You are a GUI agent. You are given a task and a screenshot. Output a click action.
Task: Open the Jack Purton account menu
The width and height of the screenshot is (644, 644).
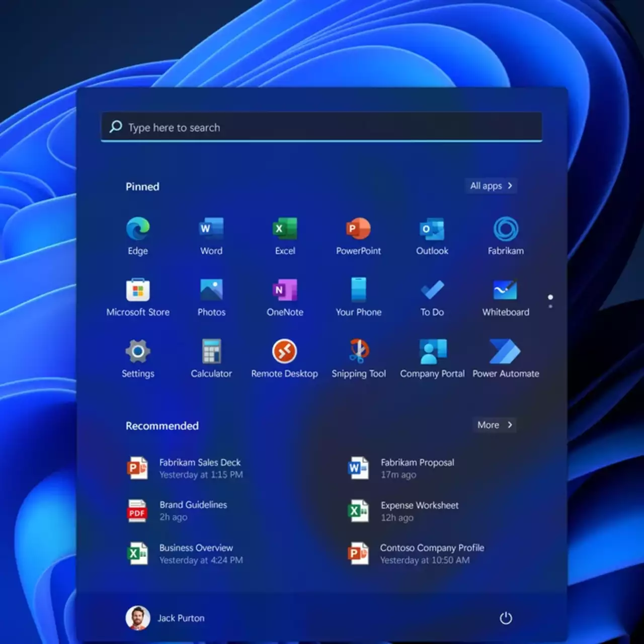coord(166,618)
